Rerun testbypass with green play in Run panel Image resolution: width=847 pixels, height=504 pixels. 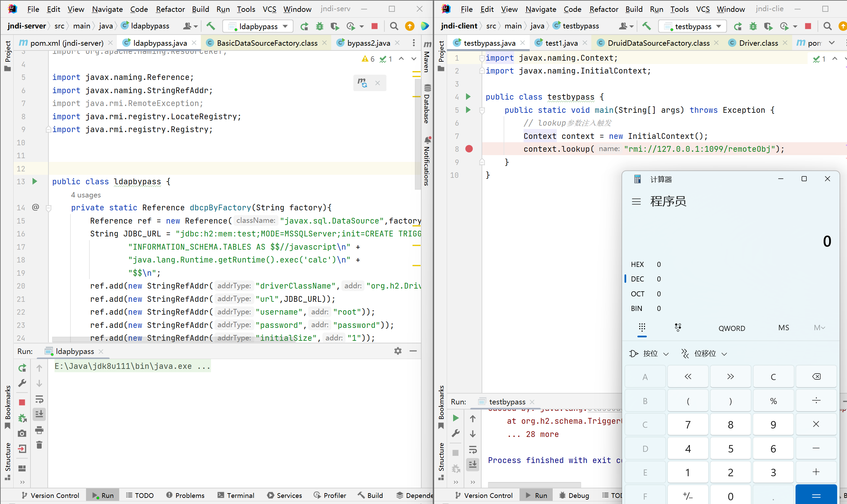coord(456,418)
